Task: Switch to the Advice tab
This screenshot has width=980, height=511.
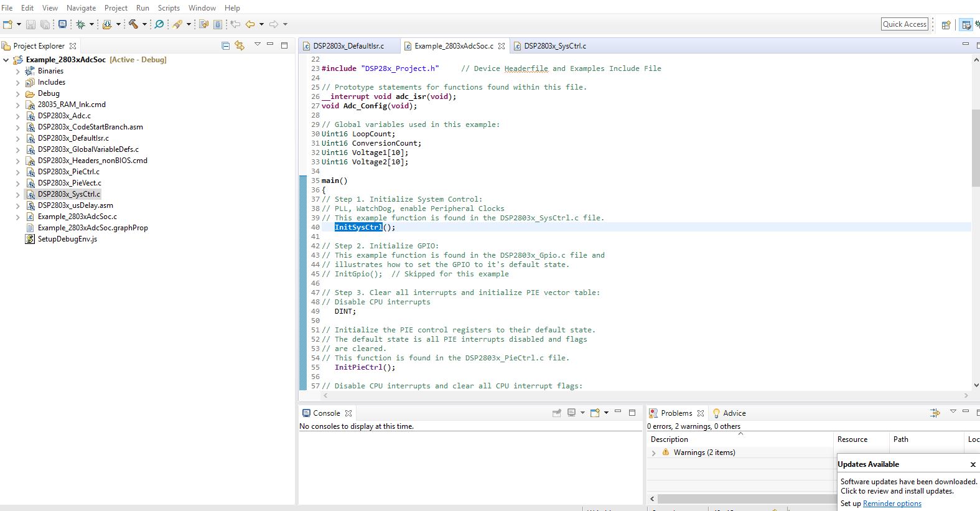Action: pyautogui.click(x=734, y=413)
